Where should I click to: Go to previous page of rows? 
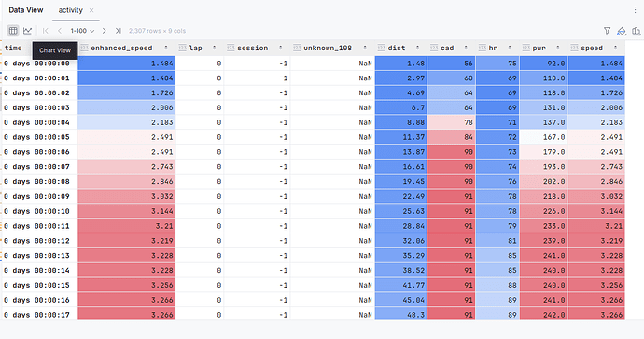click(60, 31)
